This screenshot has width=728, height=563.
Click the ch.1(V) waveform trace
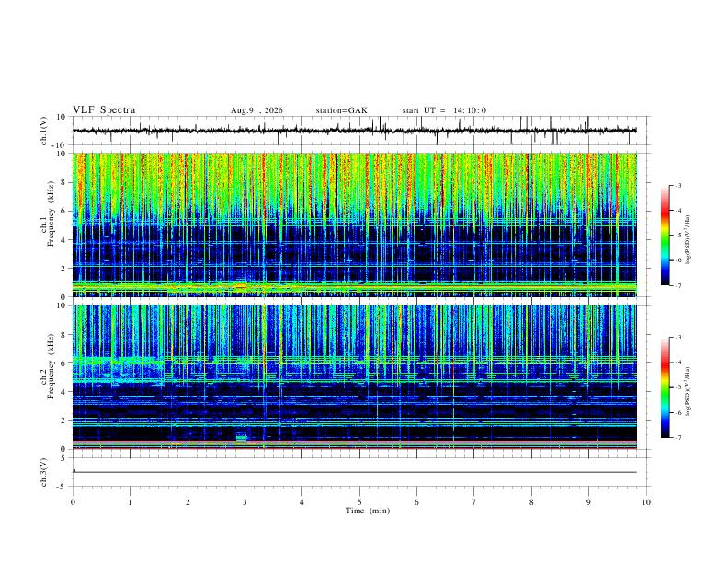(x=355, y=131)
